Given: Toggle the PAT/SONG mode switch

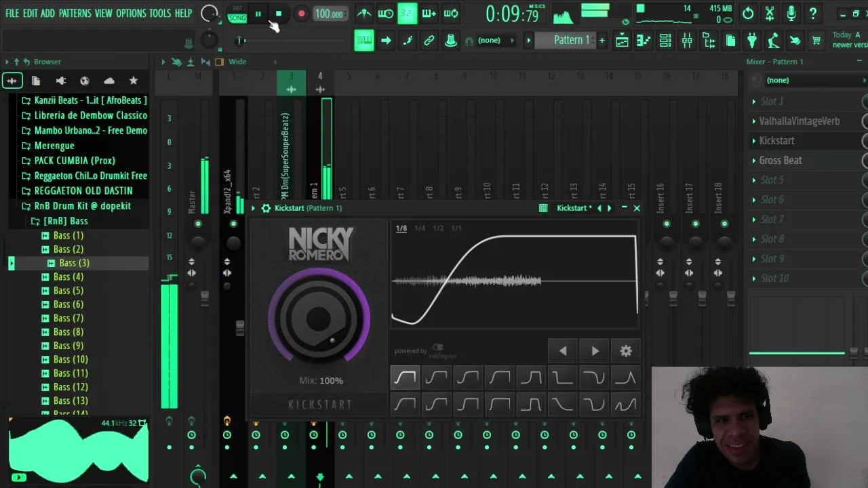Looking at the screenshot, I should pyautogui.click(x=237, y=14).
